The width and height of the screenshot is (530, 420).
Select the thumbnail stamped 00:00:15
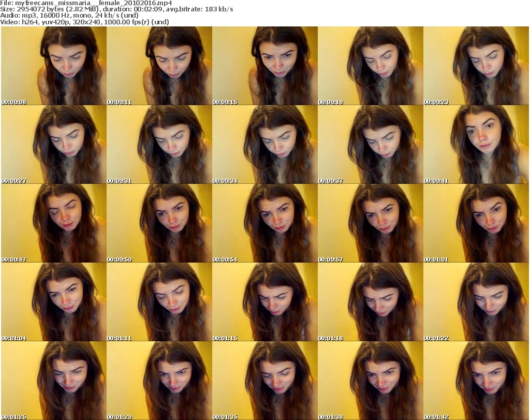[x=265, y=66]
